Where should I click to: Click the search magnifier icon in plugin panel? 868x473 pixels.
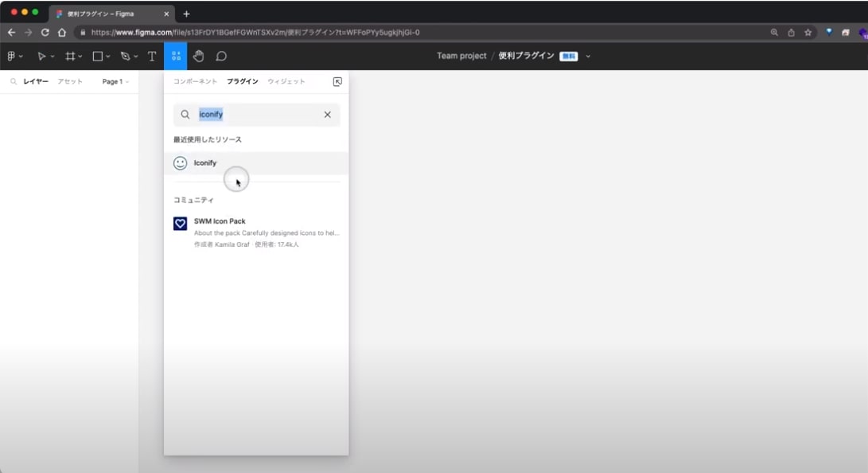(185, 115)
